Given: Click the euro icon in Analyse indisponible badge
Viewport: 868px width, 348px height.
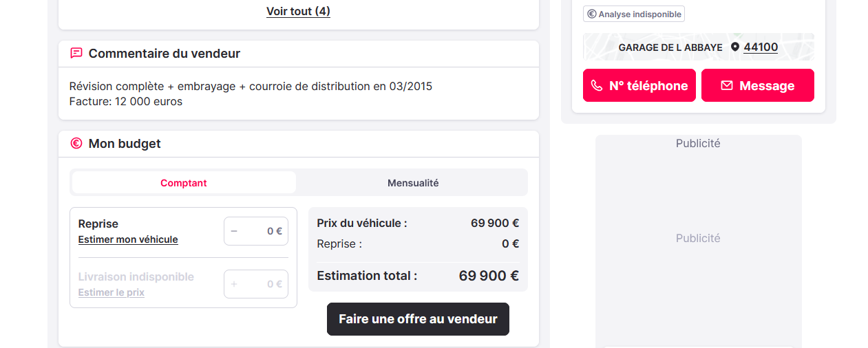Looking at the screenshot, I should [591, 14].
